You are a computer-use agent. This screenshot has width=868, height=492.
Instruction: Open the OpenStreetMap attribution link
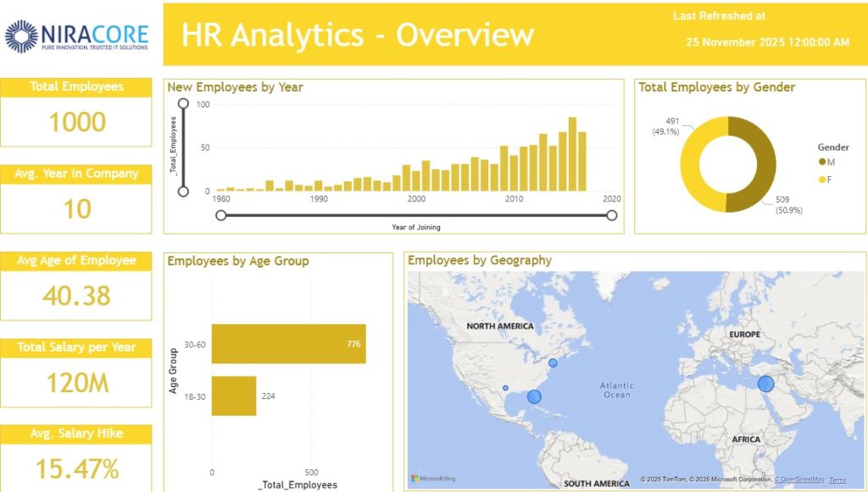pyautogui.click(x=798, y=479)
